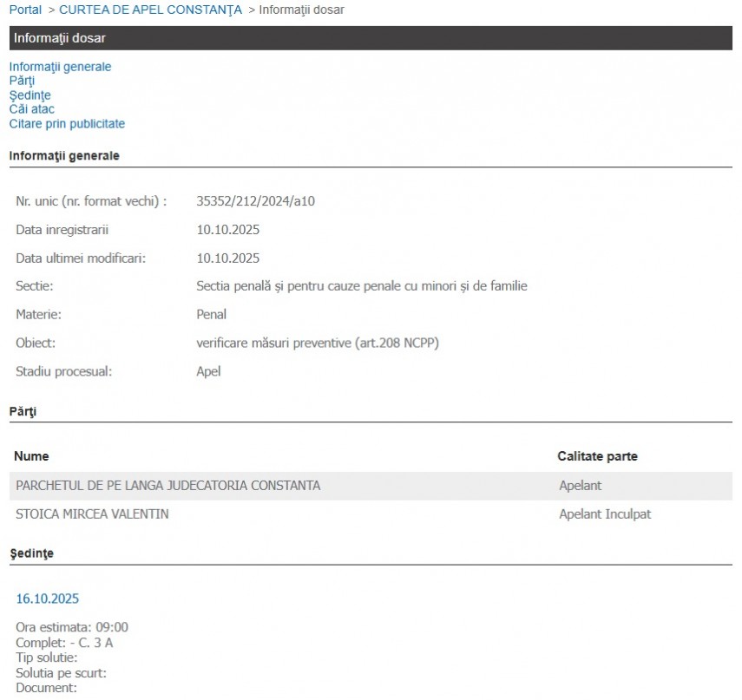742x700 pixels.
Task: Click the Nume column header
Action: (x=32, y=456)
